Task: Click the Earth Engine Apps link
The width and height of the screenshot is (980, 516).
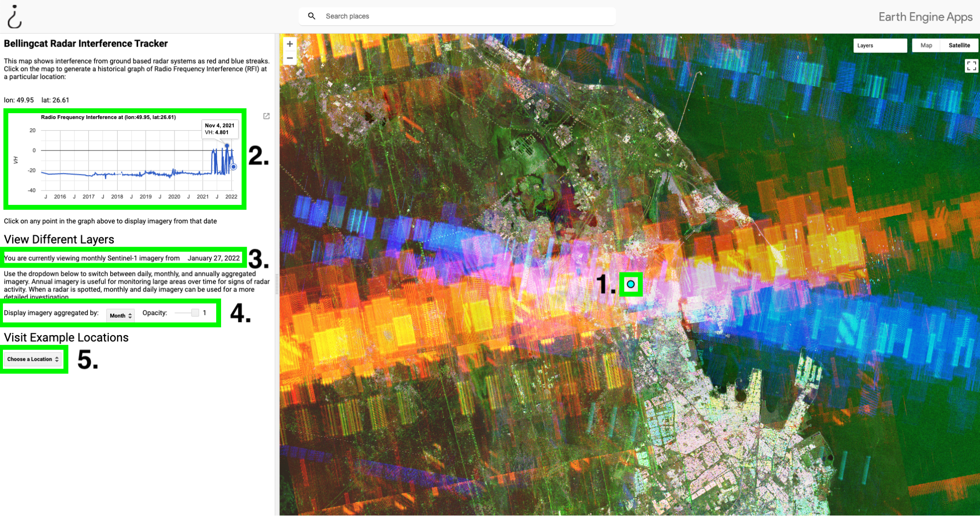Action: coord(925,17)
